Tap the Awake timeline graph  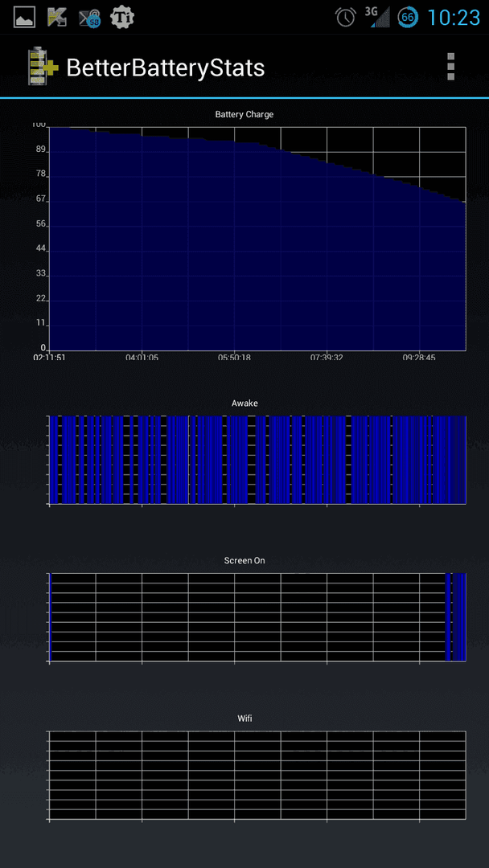(x=257, y=460)
